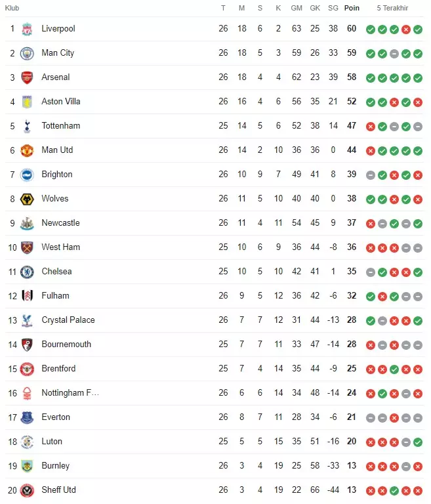Click the Man City club crest
This screenshot has height=504, width=431.
click(27, 53)
